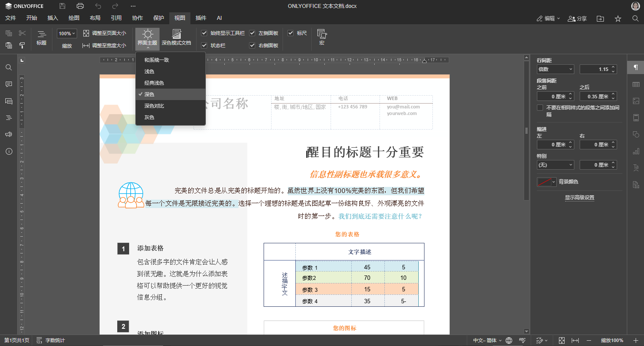Open the 100% zoom dropdown
Screen dimensions: 644x346
67,33
